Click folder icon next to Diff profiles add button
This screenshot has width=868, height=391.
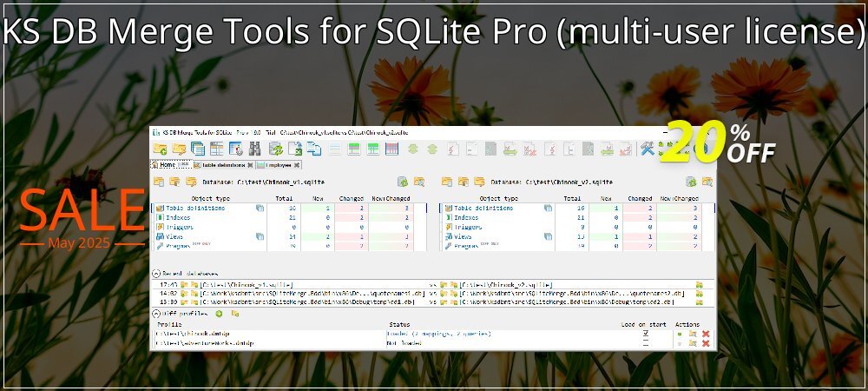point(234,314)
